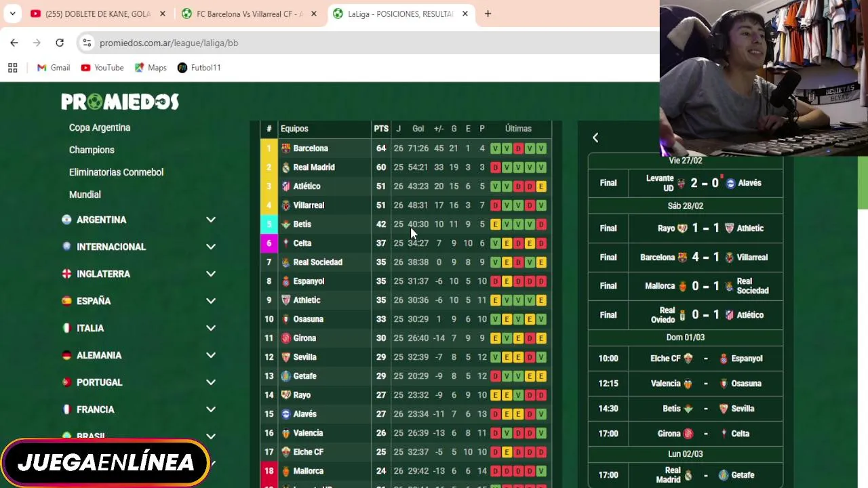Click the Real Madrid crest in standings
The width and height of the screenshot is (868, 488).
tap(285, 167)
